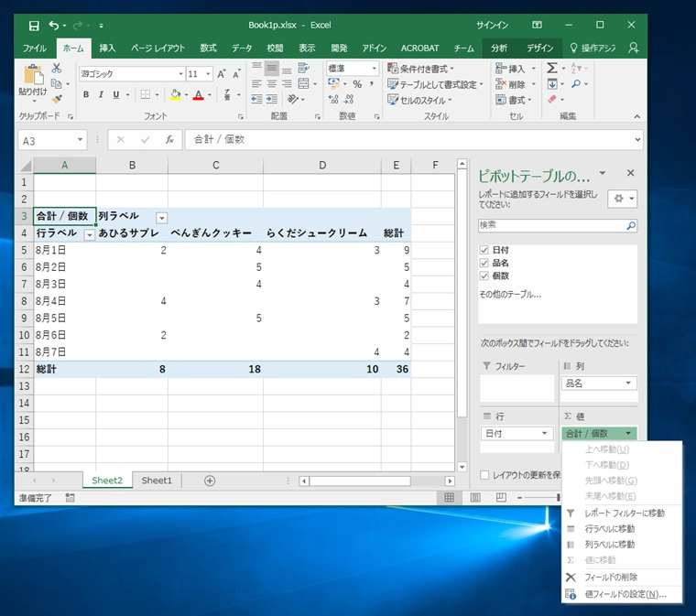Uncheck the 品名 field checkbox
This screenshot has height=616, width=696.
coord(484,262)
